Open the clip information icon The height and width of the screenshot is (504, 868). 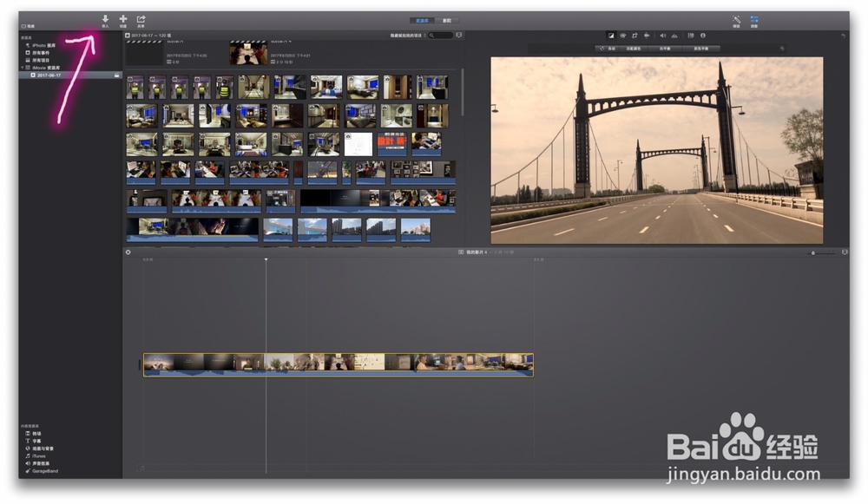pos(703,36)
